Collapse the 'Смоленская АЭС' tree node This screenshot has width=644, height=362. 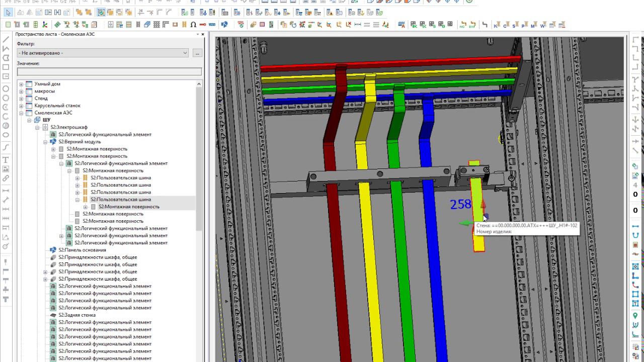pyautogui.click(x=21, y=113)
